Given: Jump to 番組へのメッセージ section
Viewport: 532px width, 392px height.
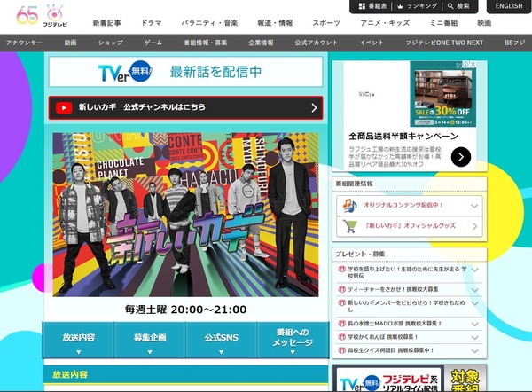Looking at the screenshot, I should (293, 340).
